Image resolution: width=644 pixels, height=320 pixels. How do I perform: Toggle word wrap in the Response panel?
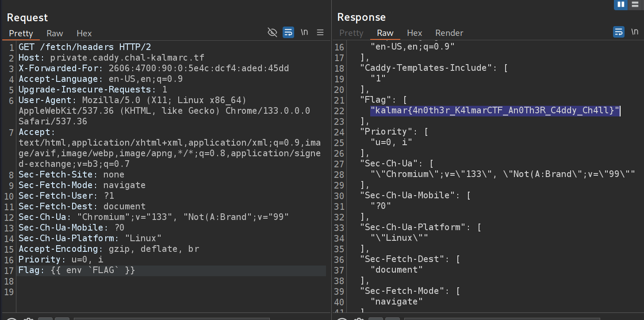pos(618,32)
